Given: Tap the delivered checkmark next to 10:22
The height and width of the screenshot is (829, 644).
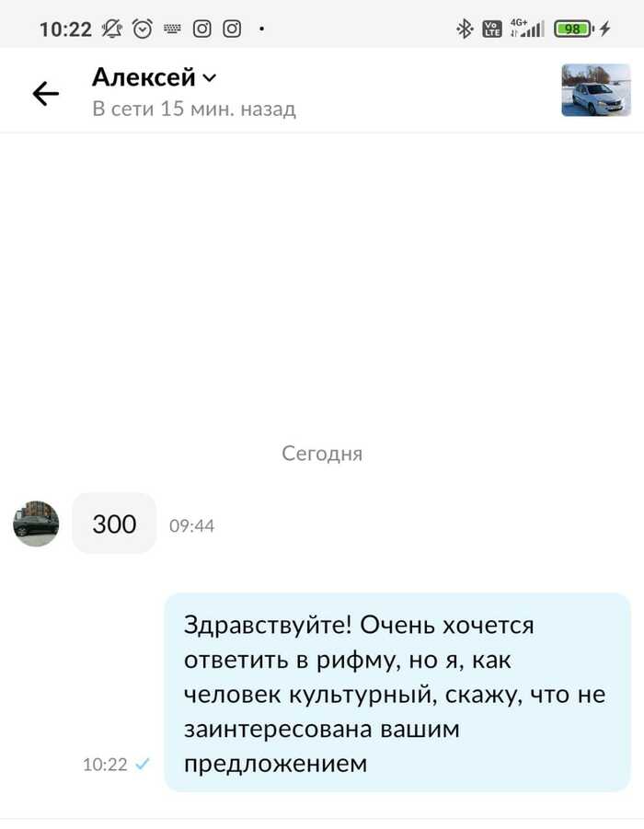Looking at the screenshot, I should (x=143, y=764).
